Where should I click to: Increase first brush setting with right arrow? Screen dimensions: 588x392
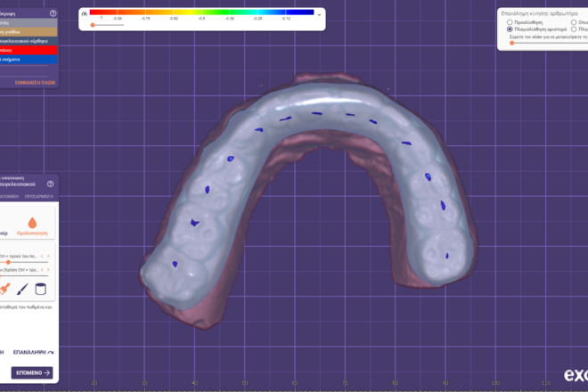[x=48, y=257]
